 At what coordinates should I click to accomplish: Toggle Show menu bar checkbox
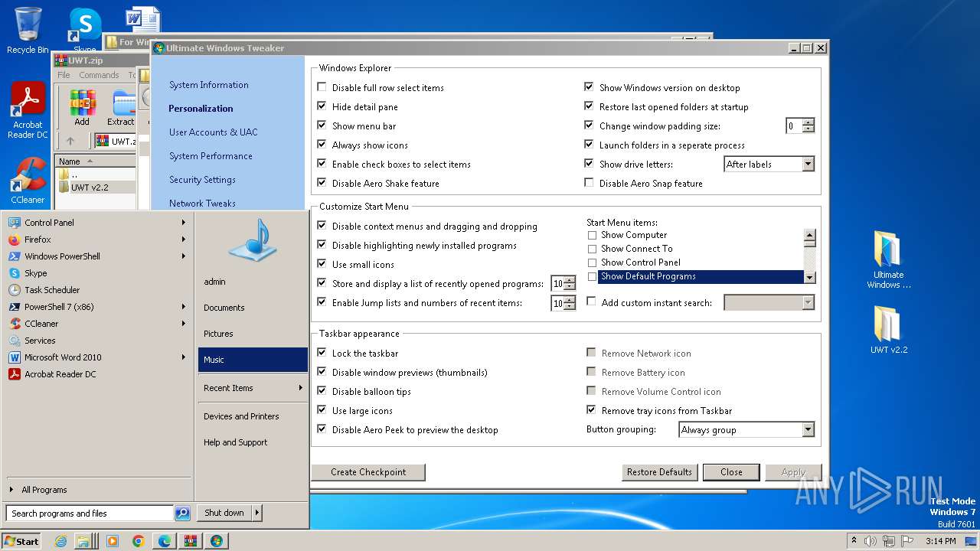322,126
